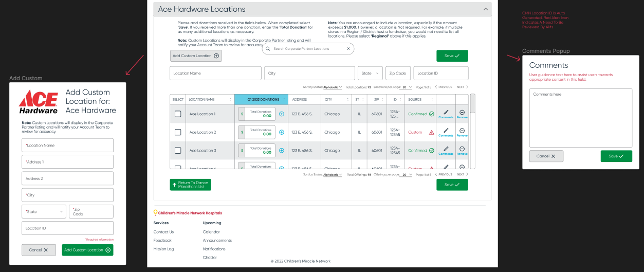Click *Address 1 field in Add Custom dialog

(67, 162)
